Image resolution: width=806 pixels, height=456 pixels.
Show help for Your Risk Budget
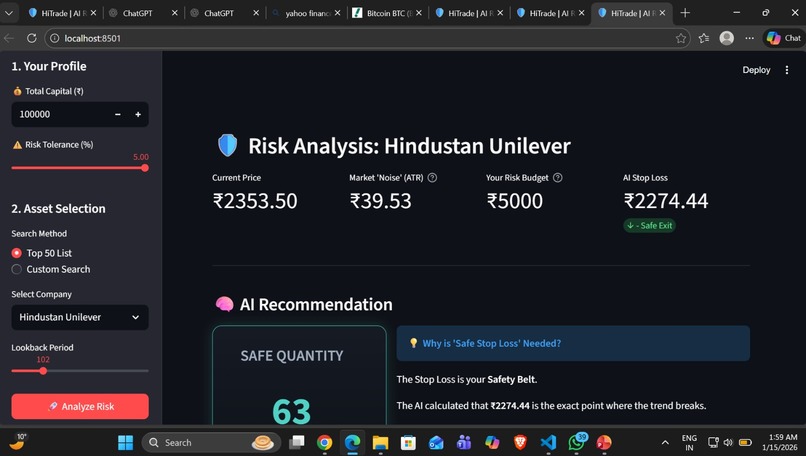coord(558,178)
